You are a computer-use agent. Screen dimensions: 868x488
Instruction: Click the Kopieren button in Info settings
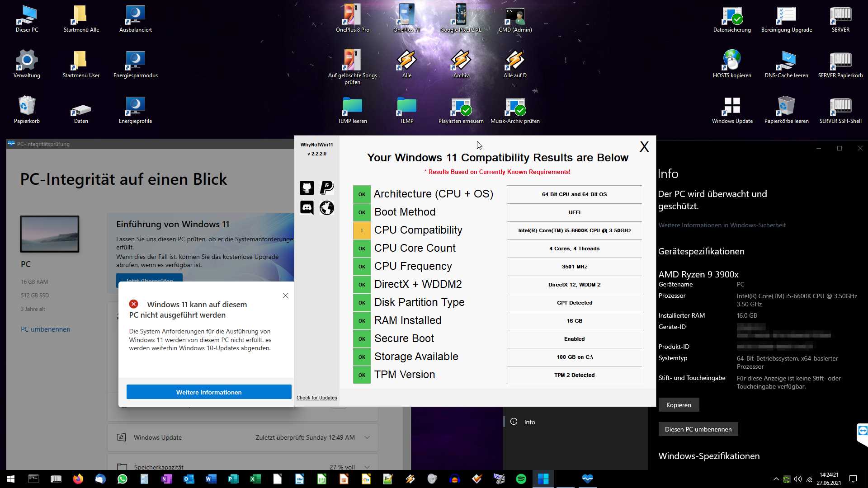pos(679,405)
